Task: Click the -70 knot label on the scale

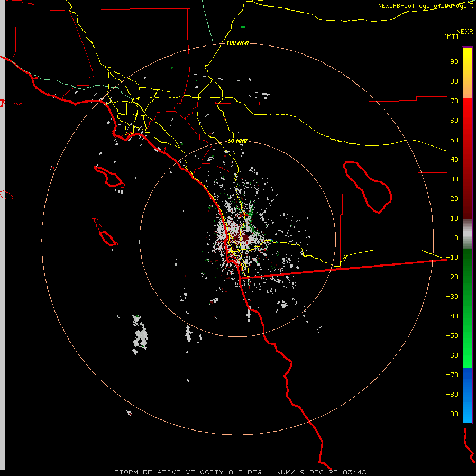Action: (452, 374)
